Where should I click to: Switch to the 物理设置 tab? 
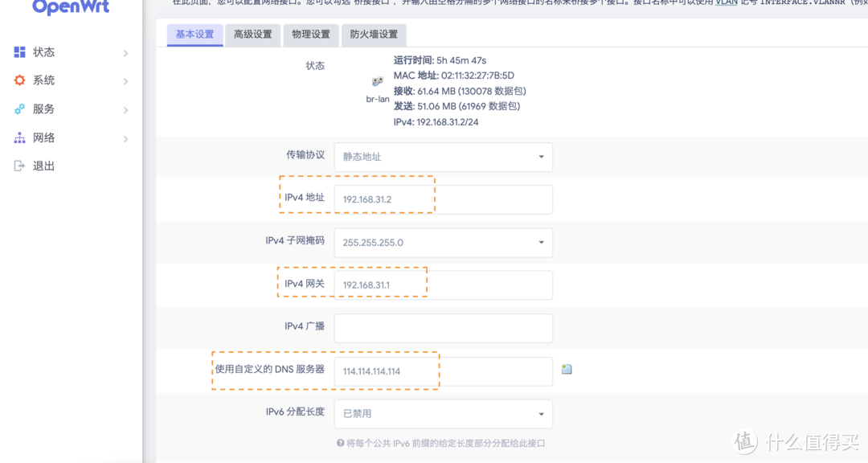(310, 35)
